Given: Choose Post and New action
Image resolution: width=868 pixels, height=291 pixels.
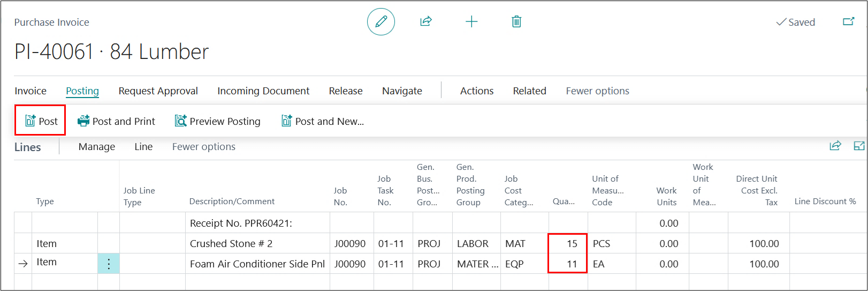Looking at the screenshot, I should click(x=323, y=121).
